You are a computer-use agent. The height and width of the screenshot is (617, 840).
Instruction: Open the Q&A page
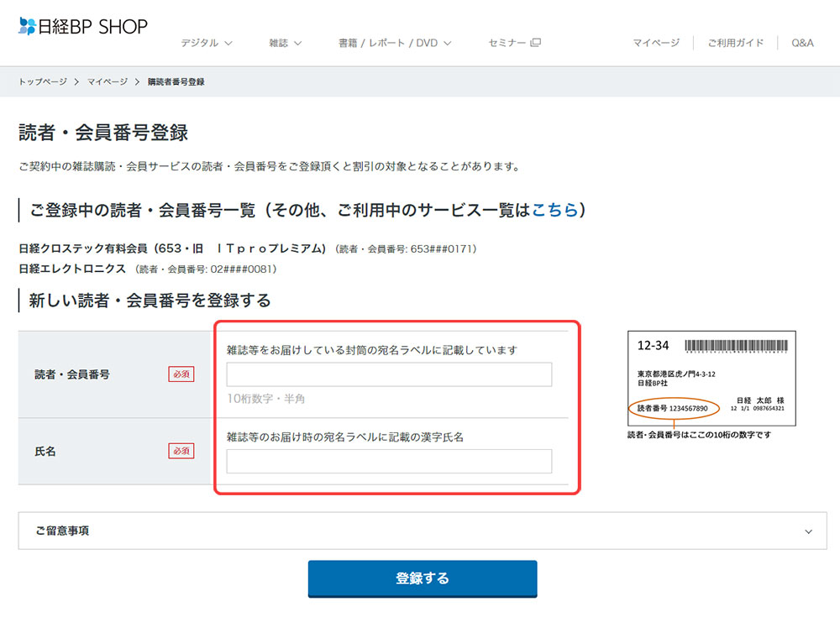pyautogui.click(x=802, y=43)
